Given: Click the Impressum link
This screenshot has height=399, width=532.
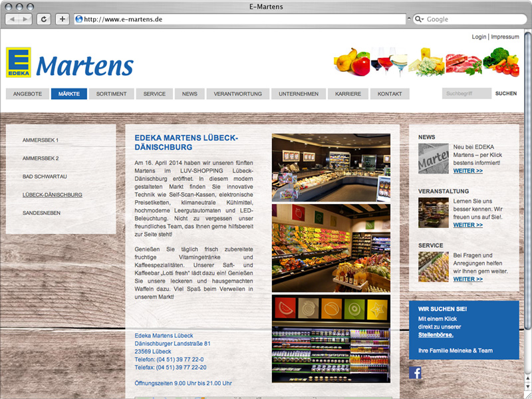Looking at the screenshot, I should pyautogui.click(x=505, y=37).
